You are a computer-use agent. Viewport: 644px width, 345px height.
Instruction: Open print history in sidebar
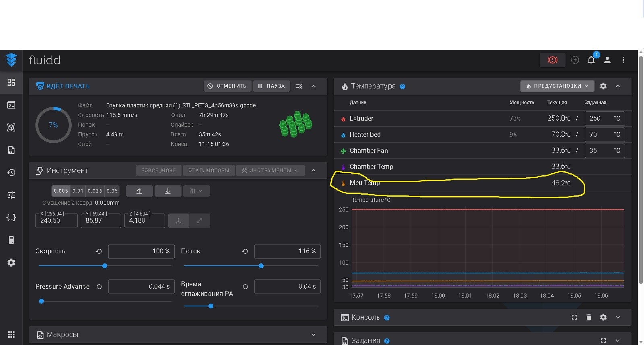[x=11, y=172]
